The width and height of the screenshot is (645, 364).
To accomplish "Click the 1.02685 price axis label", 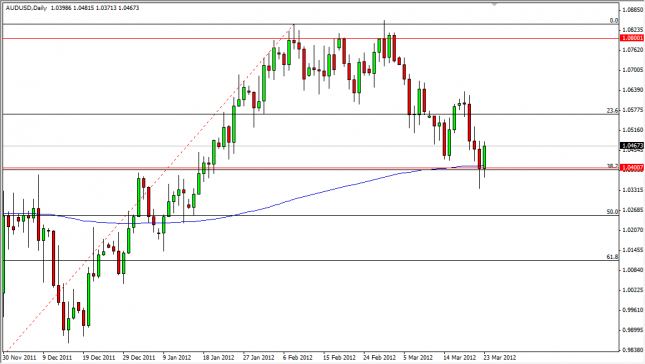I will [633, 210].
